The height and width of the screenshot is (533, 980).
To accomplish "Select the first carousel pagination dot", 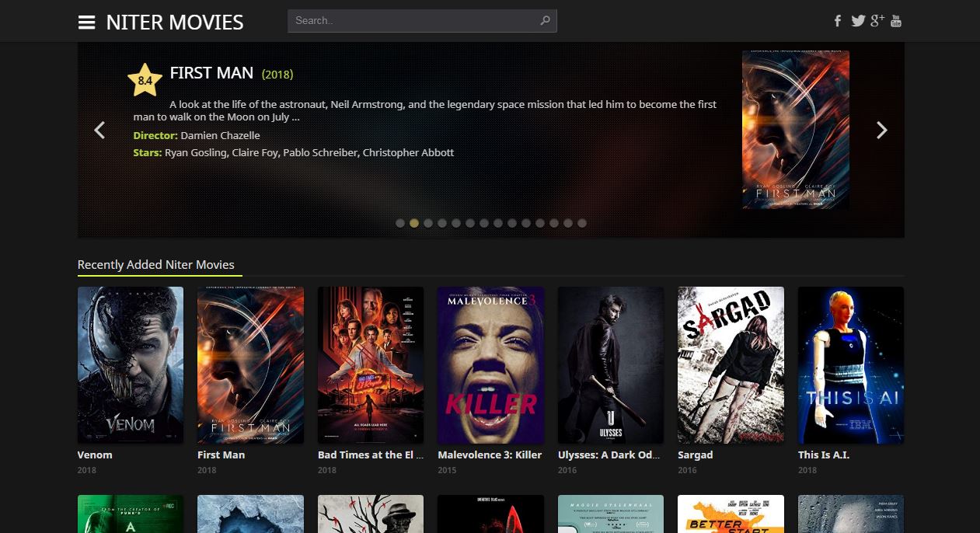I will 400,223.
